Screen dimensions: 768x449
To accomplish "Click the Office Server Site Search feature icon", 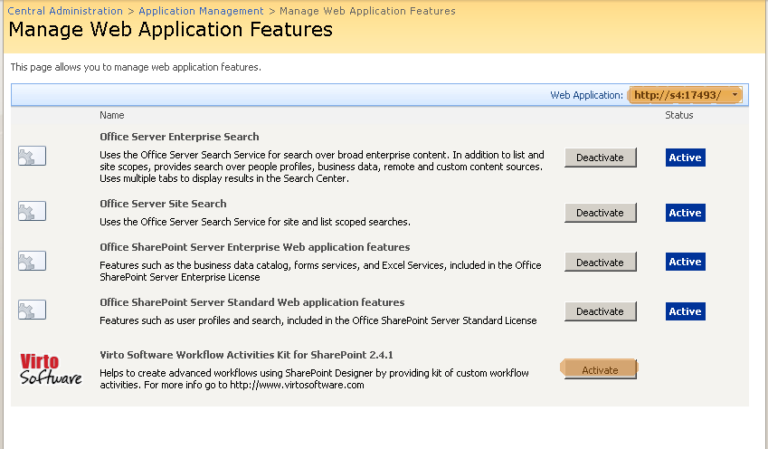I will point(32,212).
